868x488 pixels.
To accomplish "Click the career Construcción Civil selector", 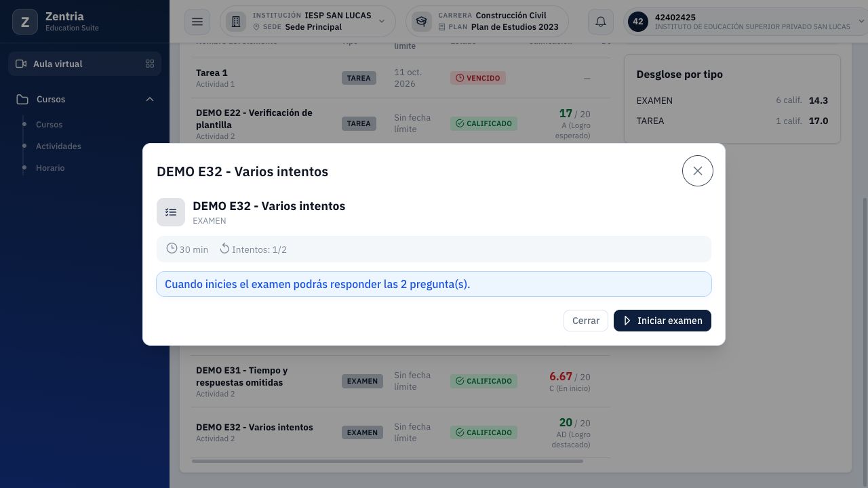I will pyautogui.click(x=487, y=22).
